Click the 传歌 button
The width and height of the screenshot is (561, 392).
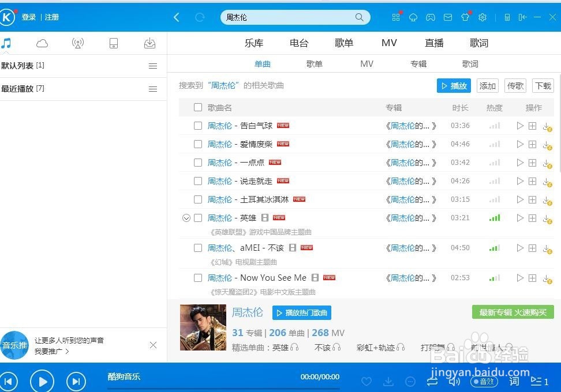click(515, 86)
